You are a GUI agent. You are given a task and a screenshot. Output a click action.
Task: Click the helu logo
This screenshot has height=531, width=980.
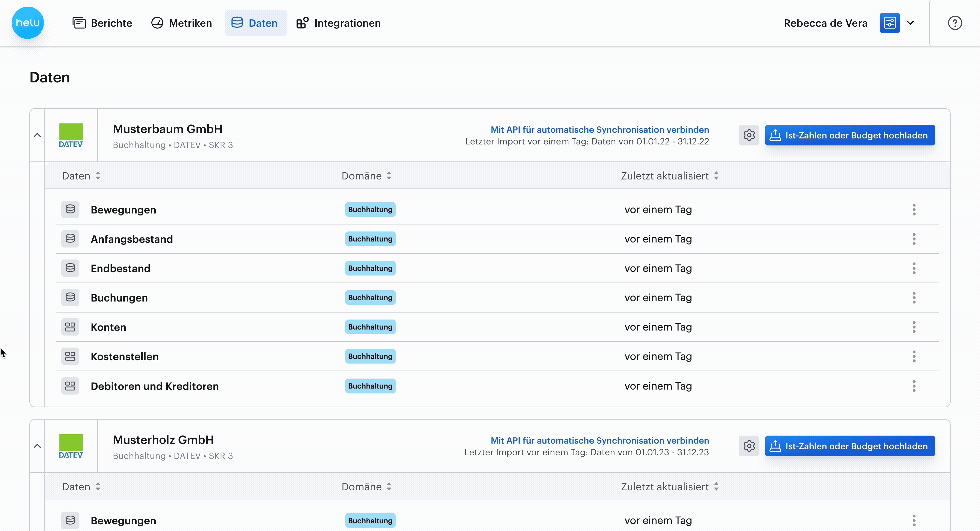click(x=28, y=23)
